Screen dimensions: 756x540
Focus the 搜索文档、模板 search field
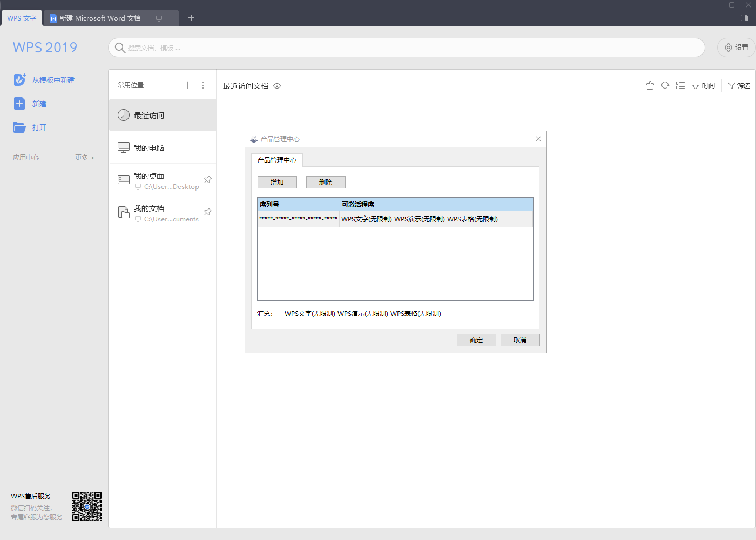pyautogui.click(x=406, y=48)
